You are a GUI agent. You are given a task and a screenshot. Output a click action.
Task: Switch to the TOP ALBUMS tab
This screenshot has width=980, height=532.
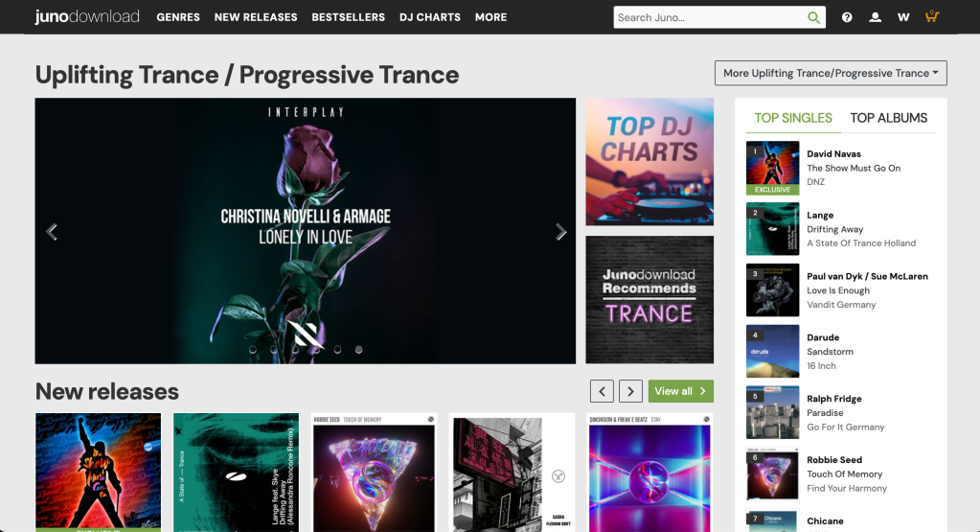tap(888, 118)
